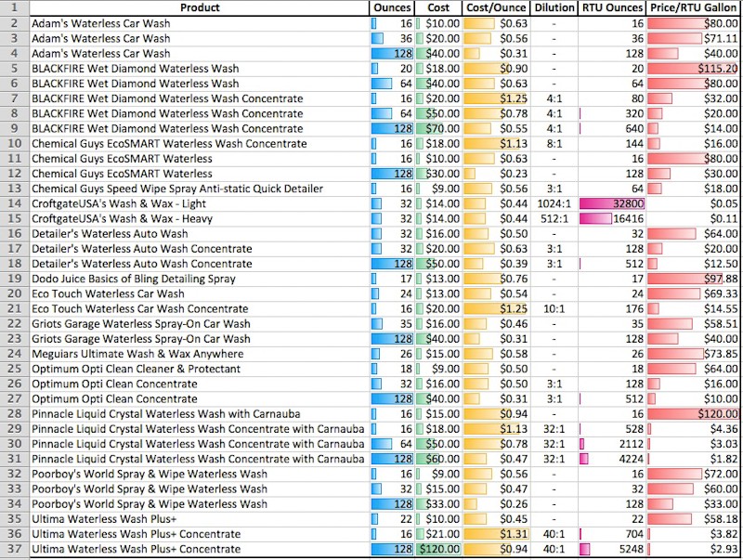743x560 pixels.
Task: Click the $14.55 price cell
Action: (693, 309)
